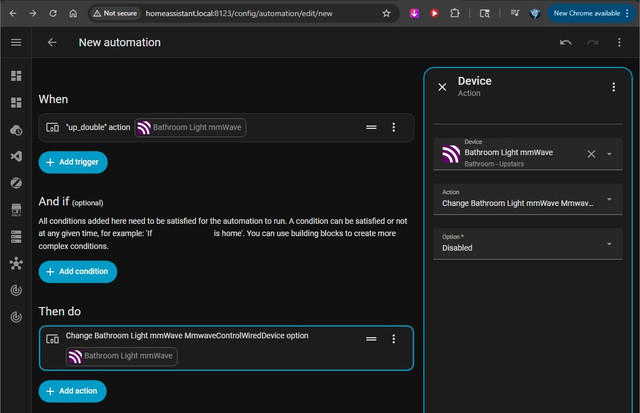This screenshot has height=413, width=640.
Task: Click the Add trigger button
Action: click(x=73, y=162)
